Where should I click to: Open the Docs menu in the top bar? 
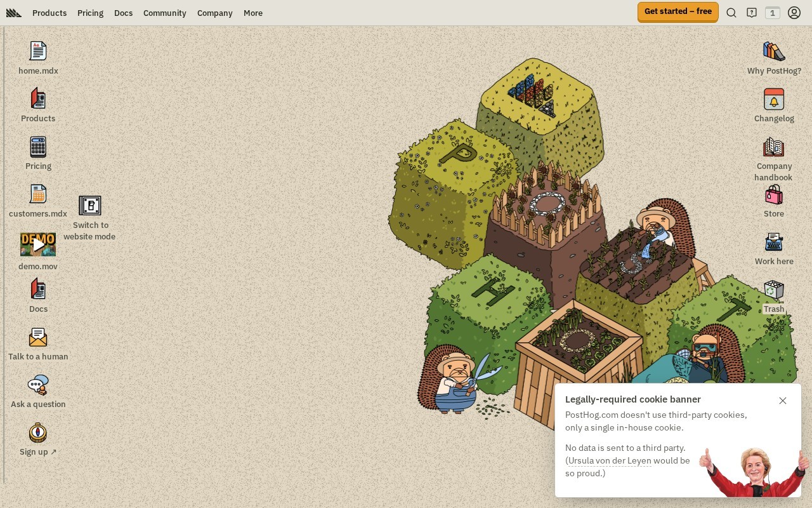[x=123, y=13]
